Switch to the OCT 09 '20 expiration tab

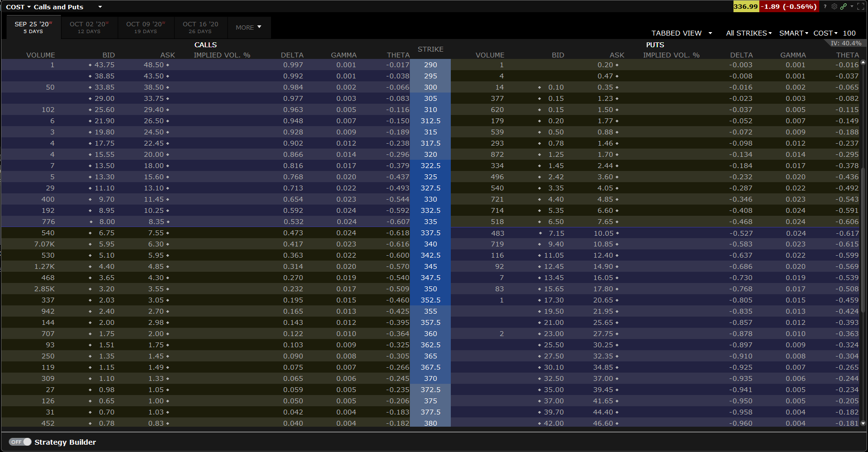pos(146,27)
